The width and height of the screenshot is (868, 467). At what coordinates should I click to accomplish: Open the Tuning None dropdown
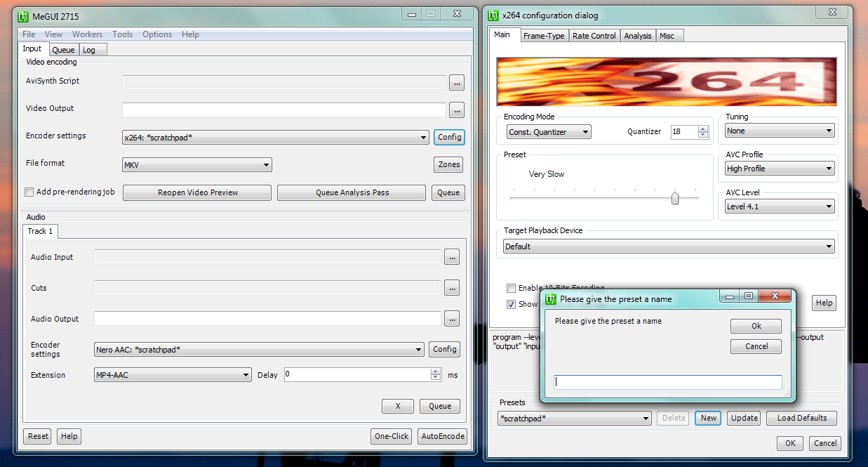coord(780,131)
